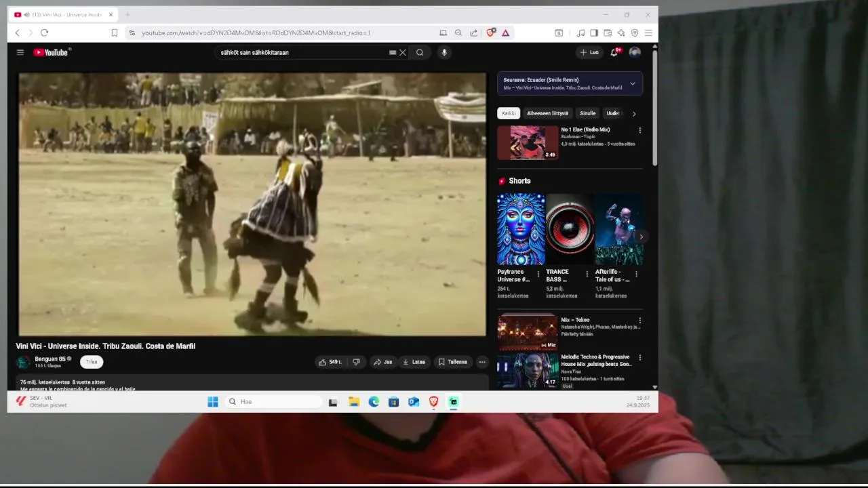This screenshot has width=868, height=488.
Task: Expand the Seuraava playlist panel
Action: click(633, 83)
